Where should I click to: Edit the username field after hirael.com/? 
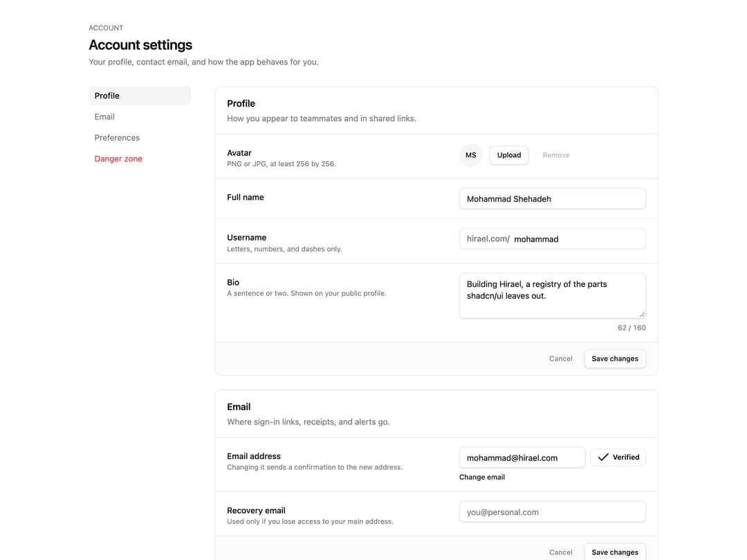pos(578,239)
